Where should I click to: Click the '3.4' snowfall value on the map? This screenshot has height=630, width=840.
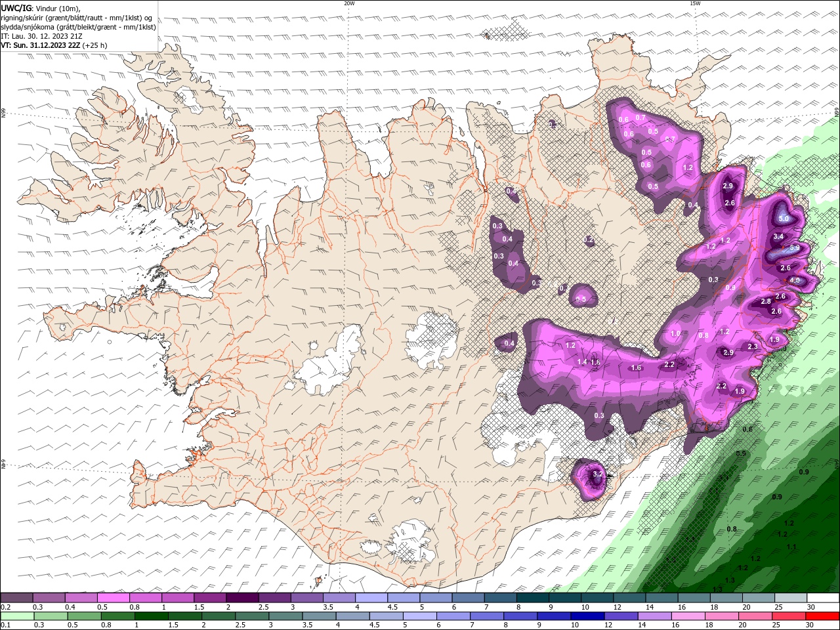778,236
